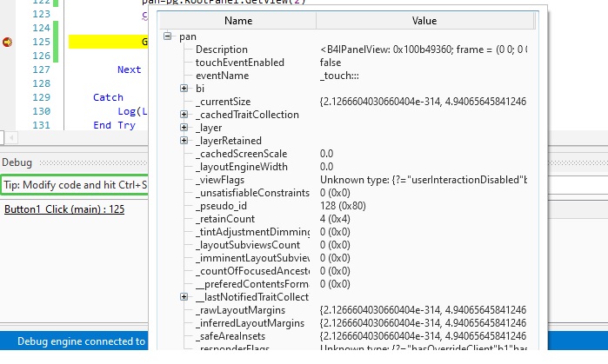
Task: Select the eventName row
Action: (222, 76)
